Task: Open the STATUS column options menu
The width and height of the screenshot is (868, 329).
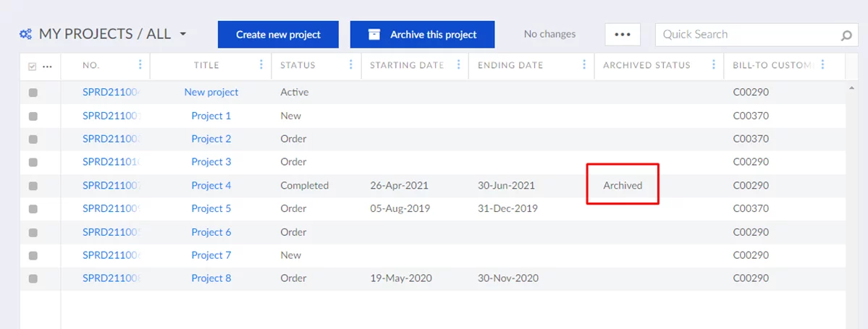Action: point(351,65)
